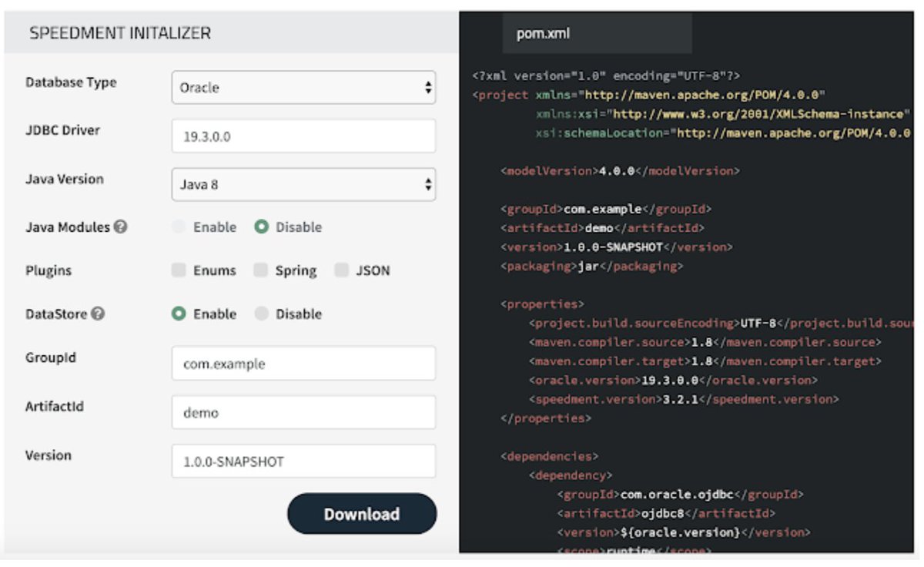924x567 pixels.
Task: Select Enable for DataStore
Action: pyautogui.click(x=180, y=314)
